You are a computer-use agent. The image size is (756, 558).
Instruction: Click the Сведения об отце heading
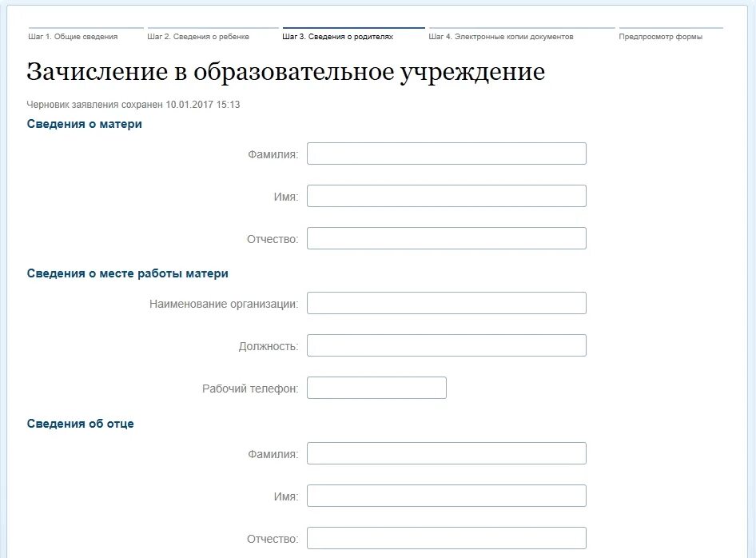(x=80, y=424)
